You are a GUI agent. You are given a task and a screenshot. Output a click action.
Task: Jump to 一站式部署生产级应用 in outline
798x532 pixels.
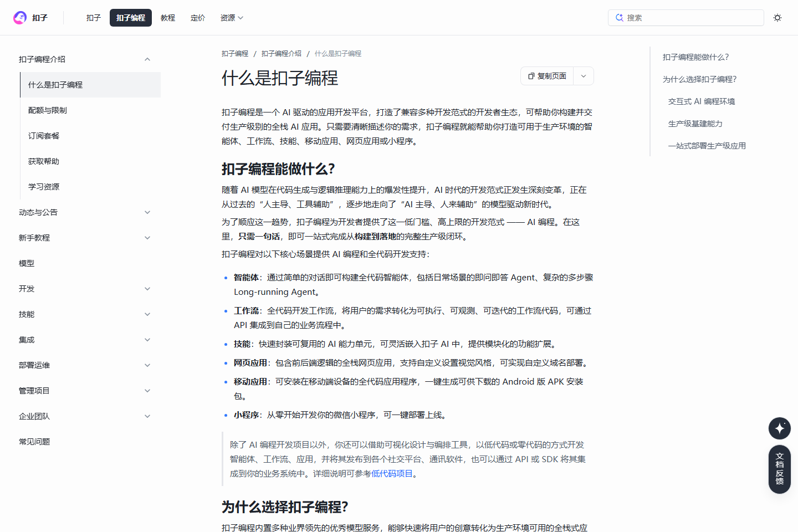(707, 146)
